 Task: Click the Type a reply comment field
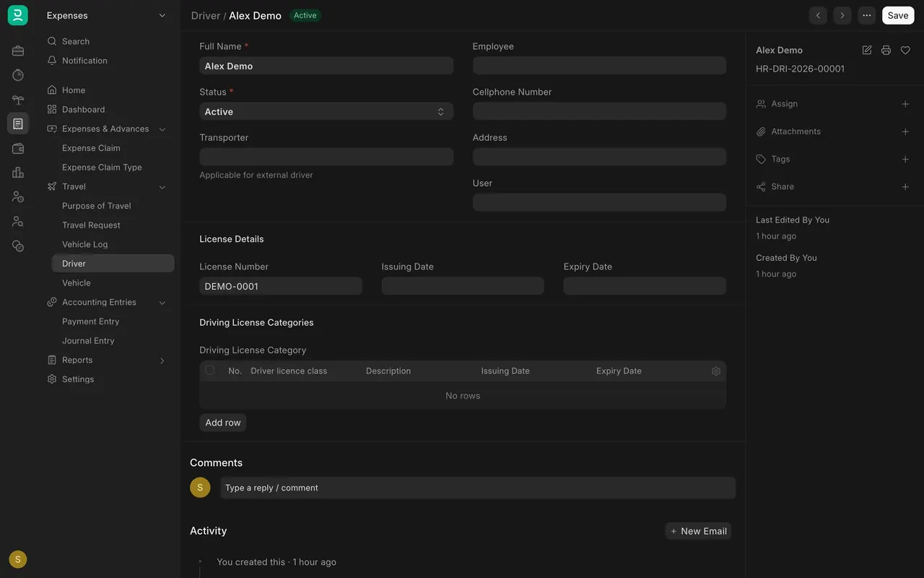pos(478,488)
